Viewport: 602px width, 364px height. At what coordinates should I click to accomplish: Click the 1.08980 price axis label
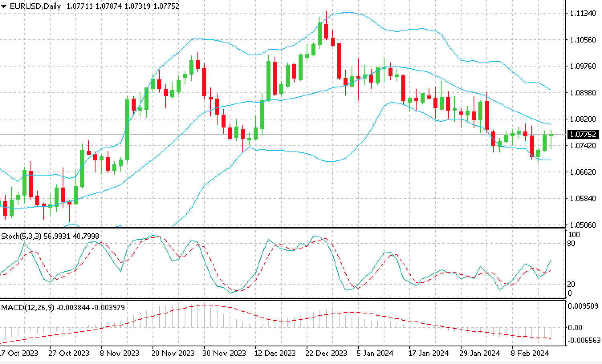582,93
